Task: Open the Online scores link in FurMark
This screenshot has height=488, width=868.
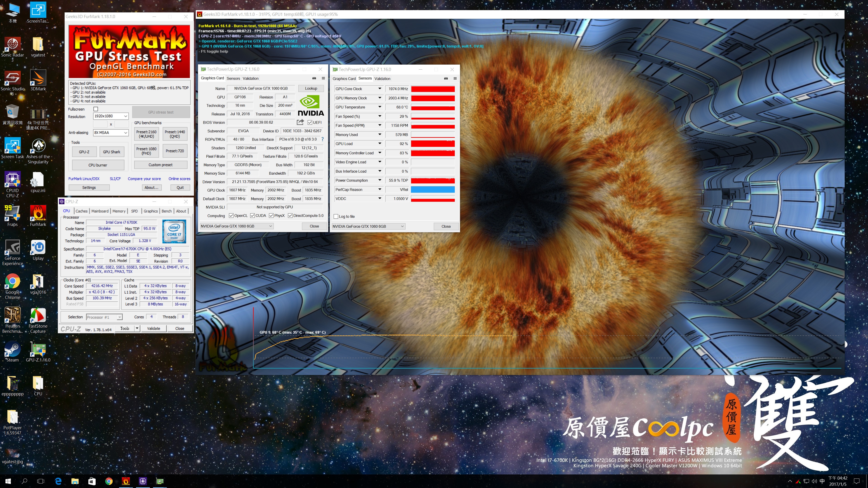Action: click(x=179, y=178)
